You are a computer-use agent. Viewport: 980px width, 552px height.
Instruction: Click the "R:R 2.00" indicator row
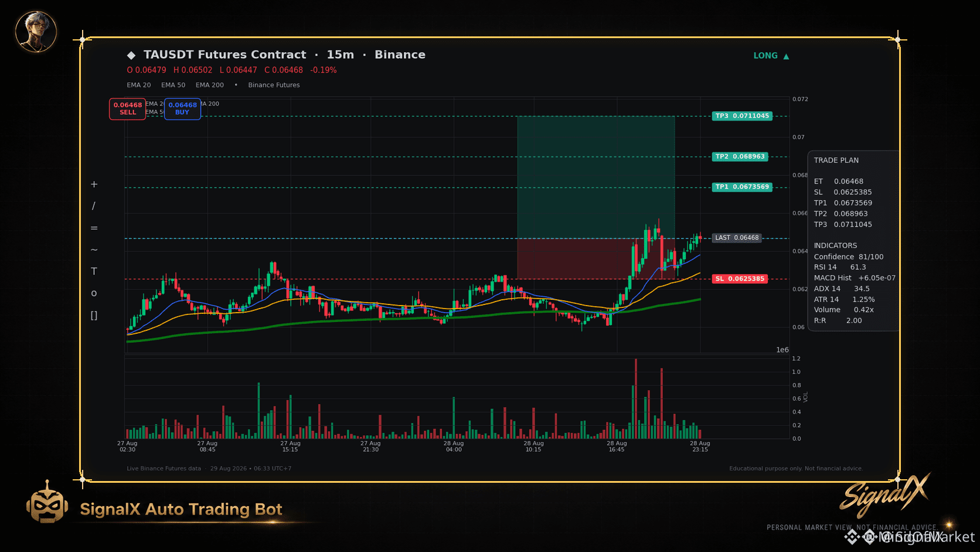(838, 321)
